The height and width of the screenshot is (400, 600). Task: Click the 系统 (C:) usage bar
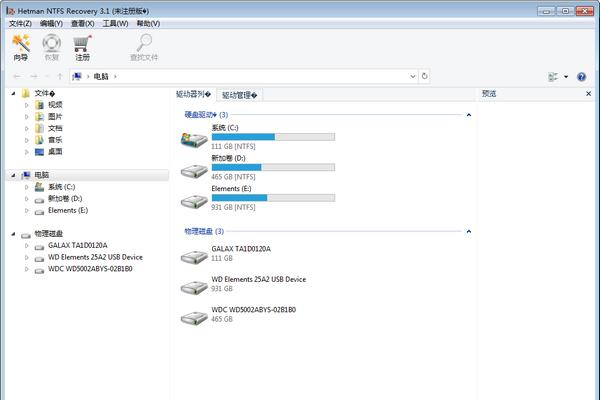coord(273,137)
